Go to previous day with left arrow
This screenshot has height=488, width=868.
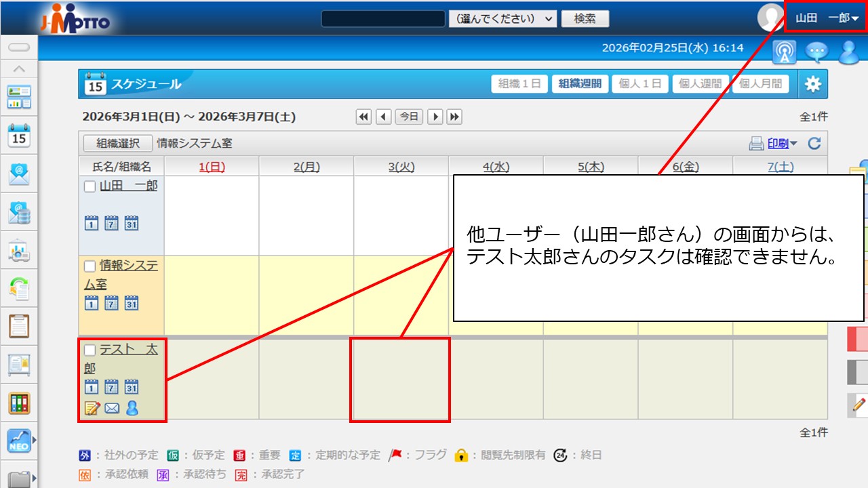coord(384,117)
